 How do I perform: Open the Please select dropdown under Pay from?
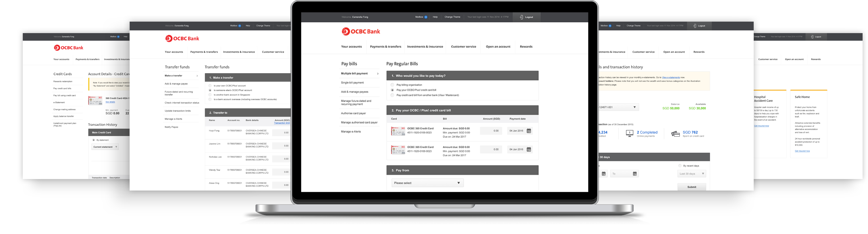pyautogui.click(x=427, y=183)
